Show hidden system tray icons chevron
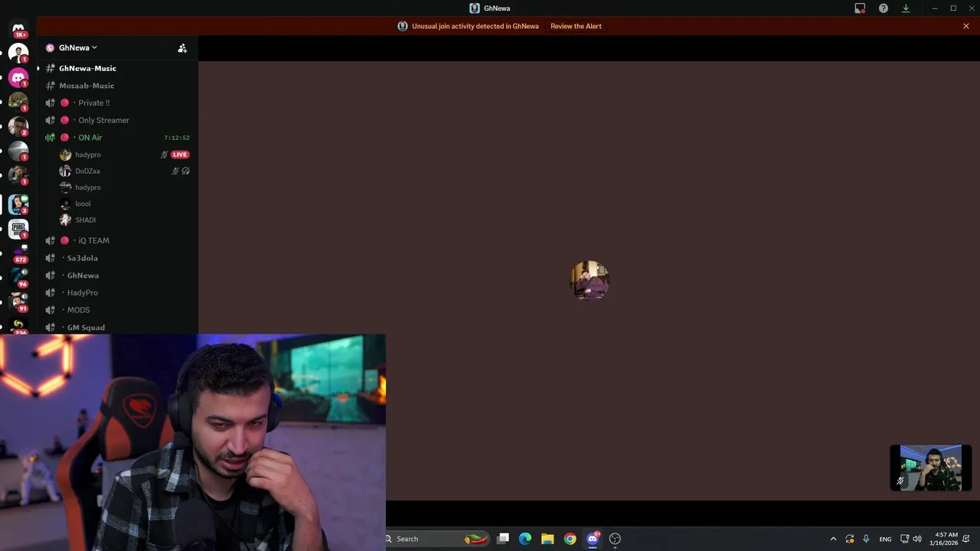 (x=834, y=539)
